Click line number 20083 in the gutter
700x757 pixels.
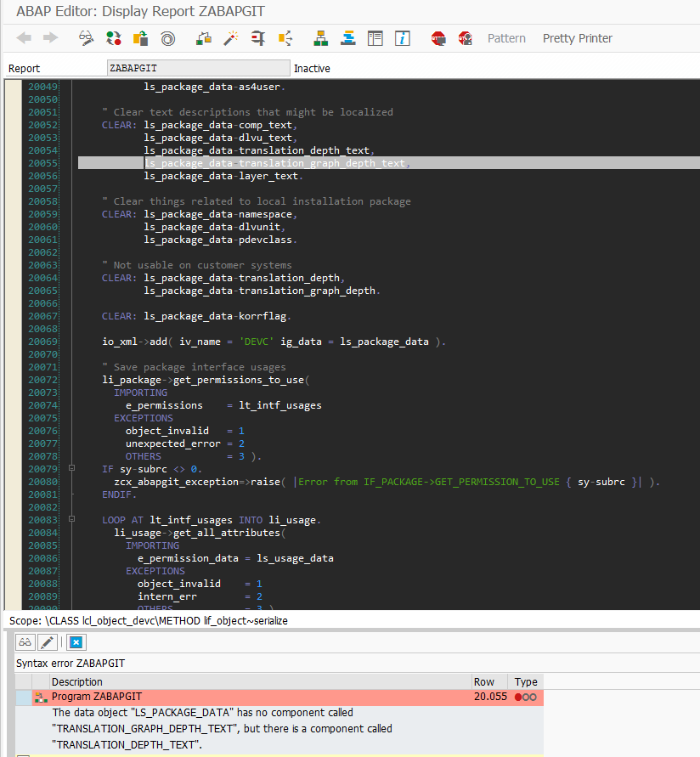tap(42, 520)
